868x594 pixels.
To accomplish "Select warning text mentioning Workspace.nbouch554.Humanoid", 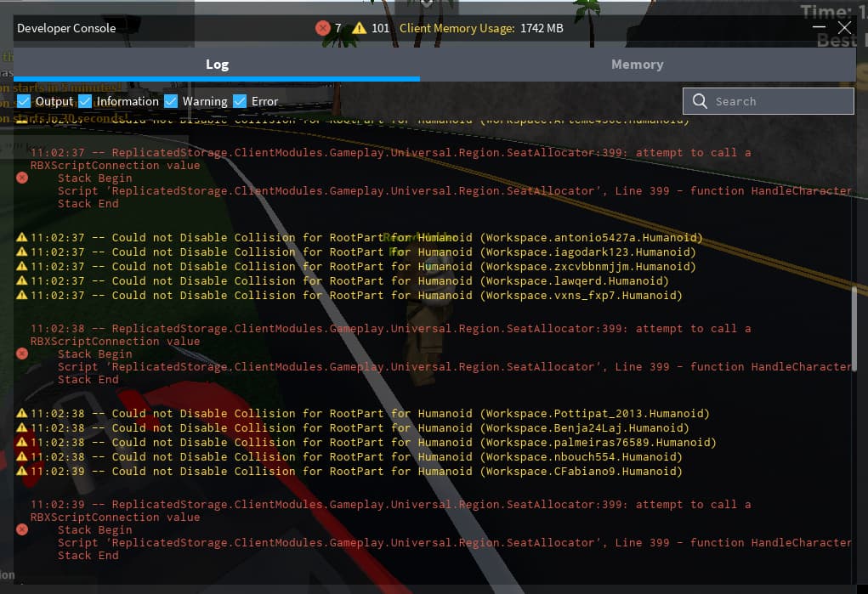I will pyautogui.click(x=356, y=456).
